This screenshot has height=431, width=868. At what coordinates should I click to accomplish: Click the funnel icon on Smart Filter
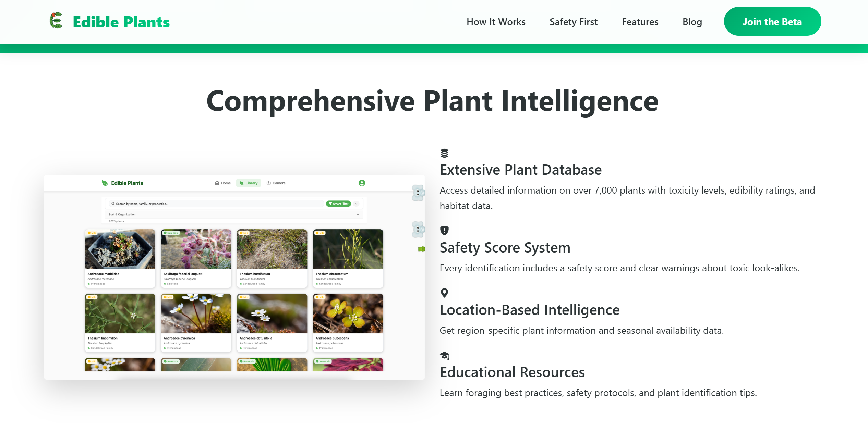[331, 204]
